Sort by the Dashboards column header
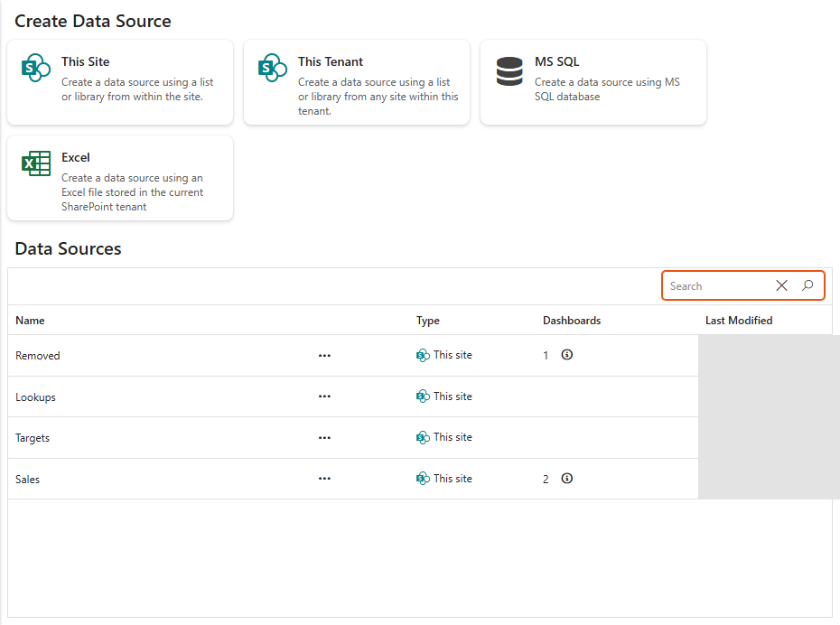 pos(572,321)
